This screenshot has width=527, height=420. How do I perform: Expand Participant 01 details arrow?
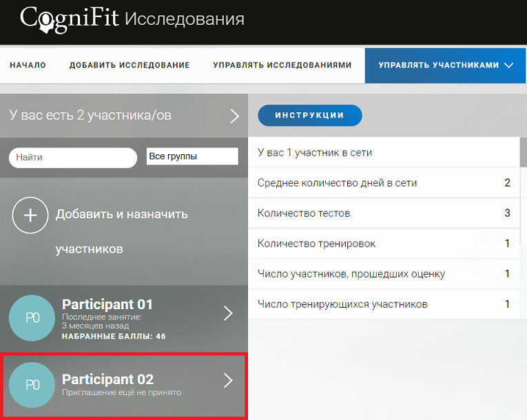coord(229,314)
